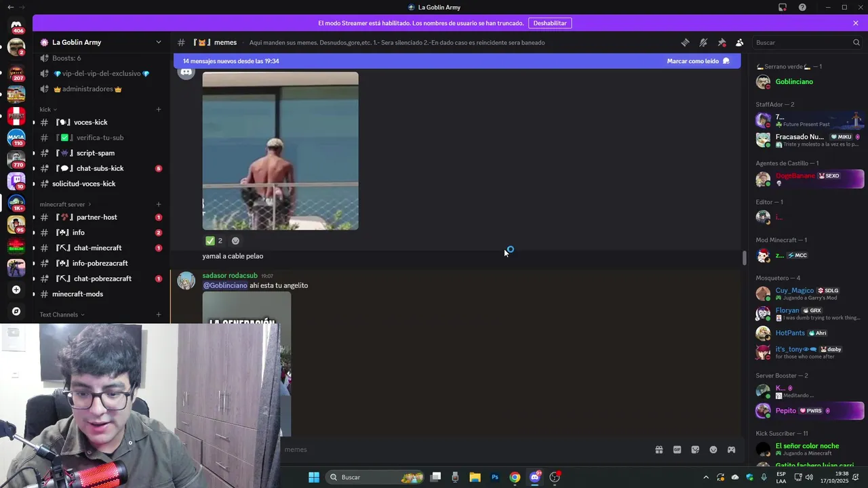
Task: Open El señor color noche member entry
Action: 808,449
